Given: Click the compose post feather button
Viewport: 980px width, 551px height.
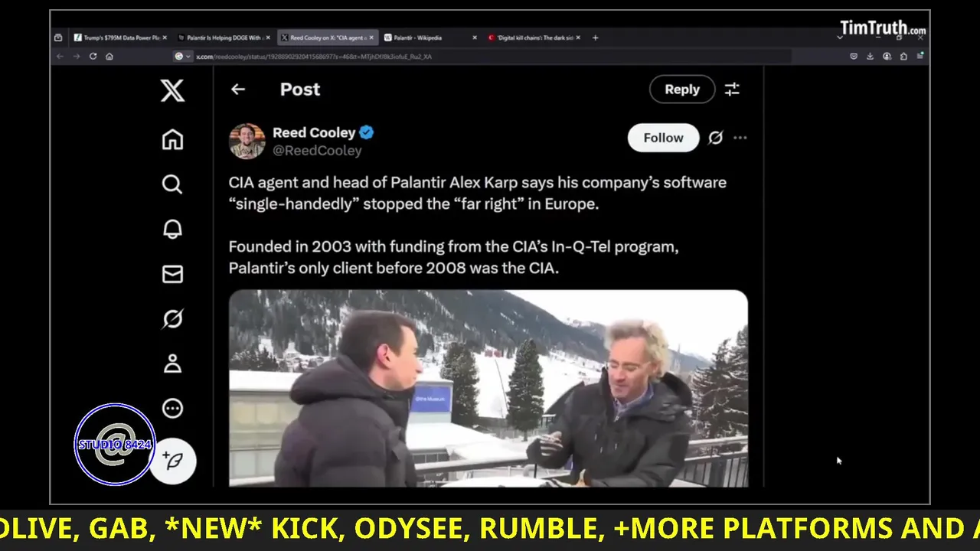Looking at the screenshot, I should point(173,461).
